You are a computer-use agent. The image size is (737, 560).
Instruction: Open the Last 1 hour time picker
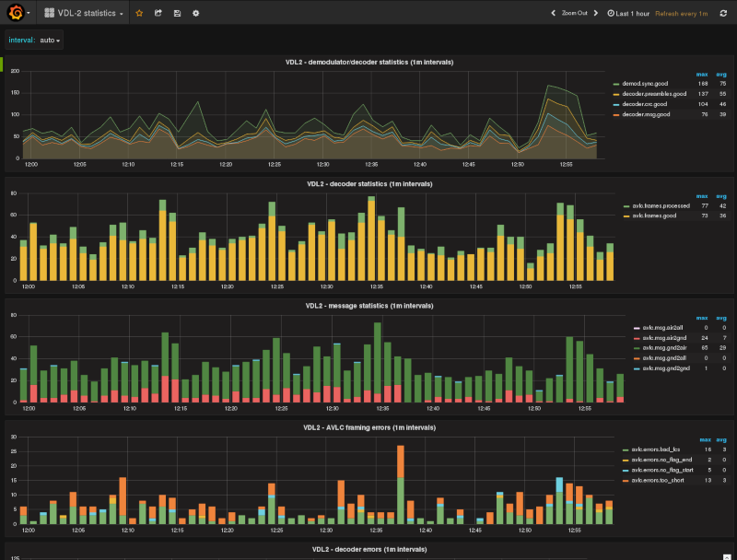[x=628, y=14]
